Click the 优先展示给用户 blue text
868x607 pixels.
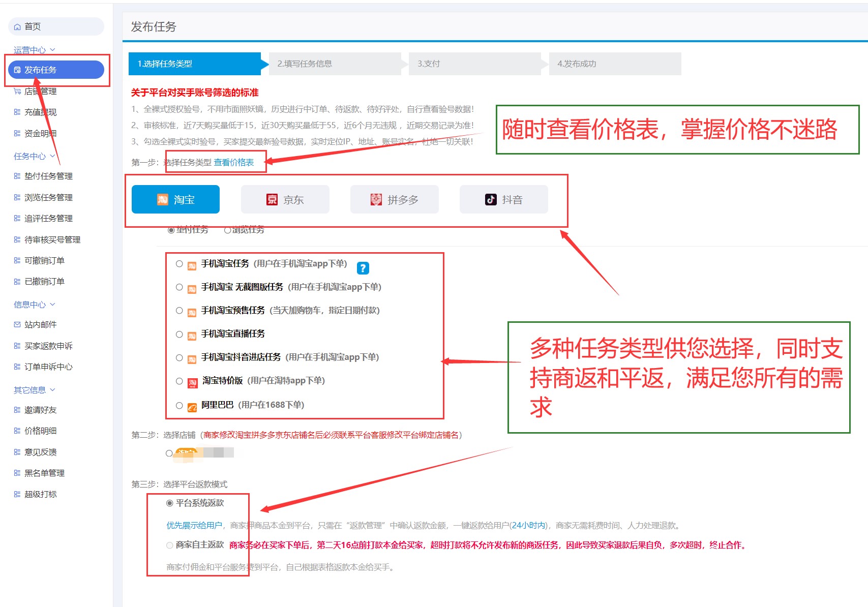coord(194,526)
